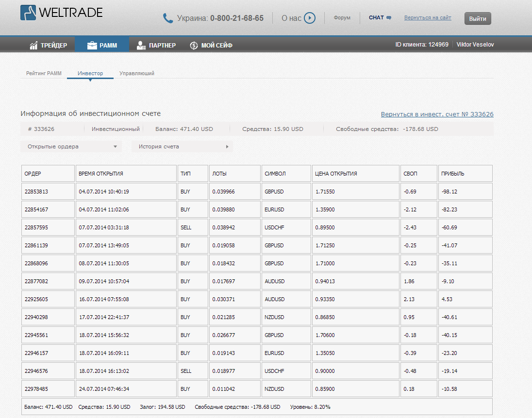This screenshot has width=532, height=418.
Task: Click the play circle icon beside О нас
Action: [309, 18]
